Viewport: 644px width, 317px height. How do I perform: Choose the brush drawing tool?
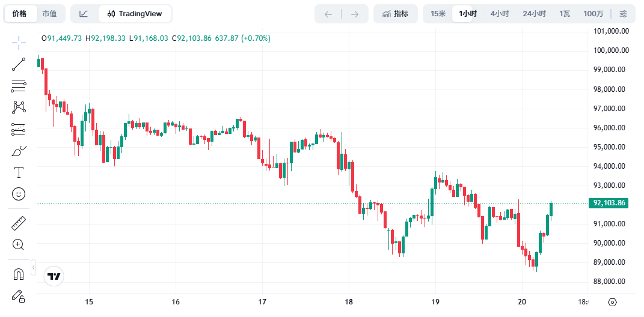tap(19, 151)
